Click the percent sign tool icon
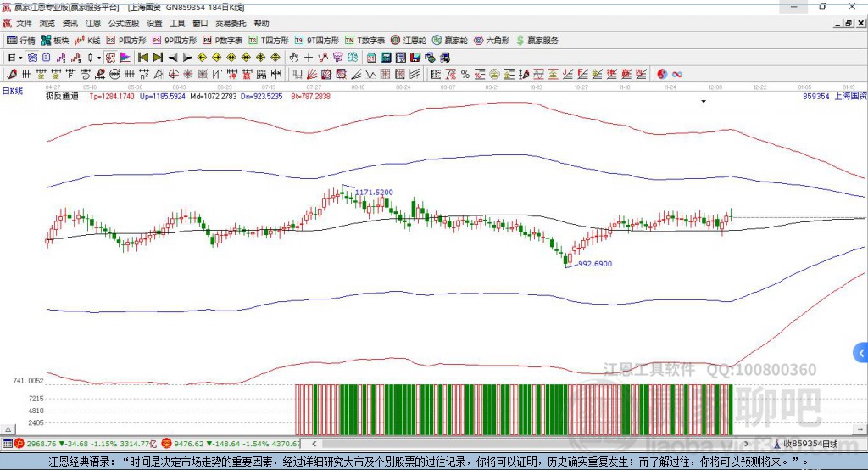Screen dimensions: 868x470 coord(465,75)
